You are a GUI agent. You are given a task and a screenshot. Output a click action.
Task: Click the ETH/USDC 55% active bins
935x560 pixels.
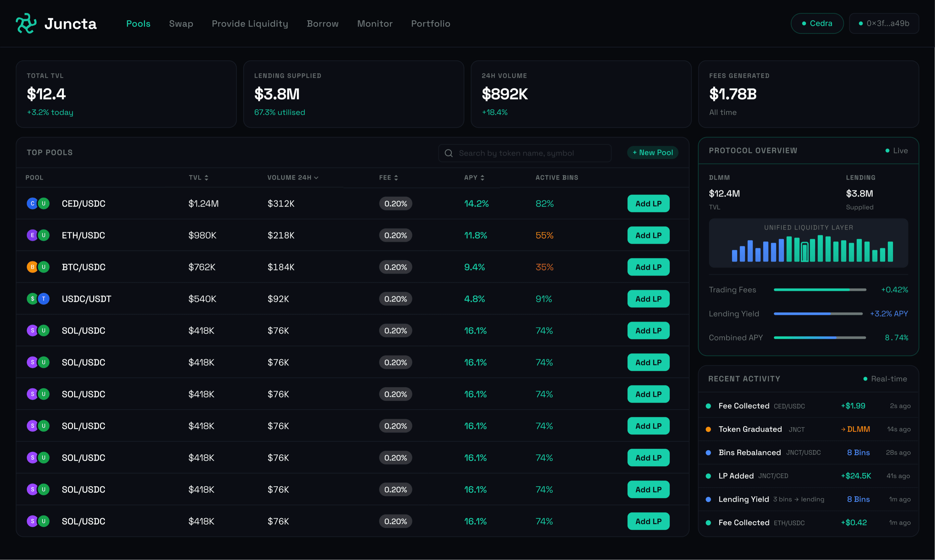click(x=544, y=236)
